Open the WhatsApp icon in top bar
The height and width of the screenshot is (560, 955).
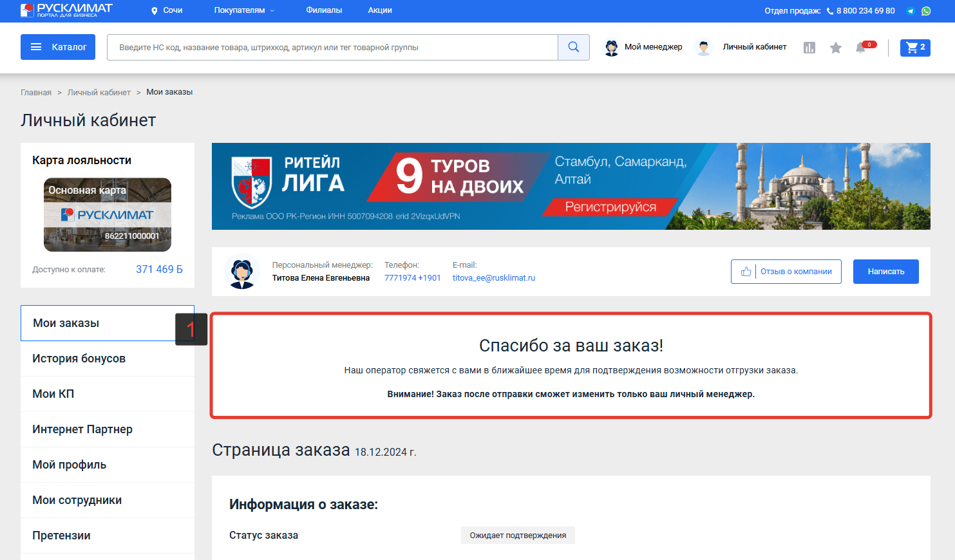(926, 11)
